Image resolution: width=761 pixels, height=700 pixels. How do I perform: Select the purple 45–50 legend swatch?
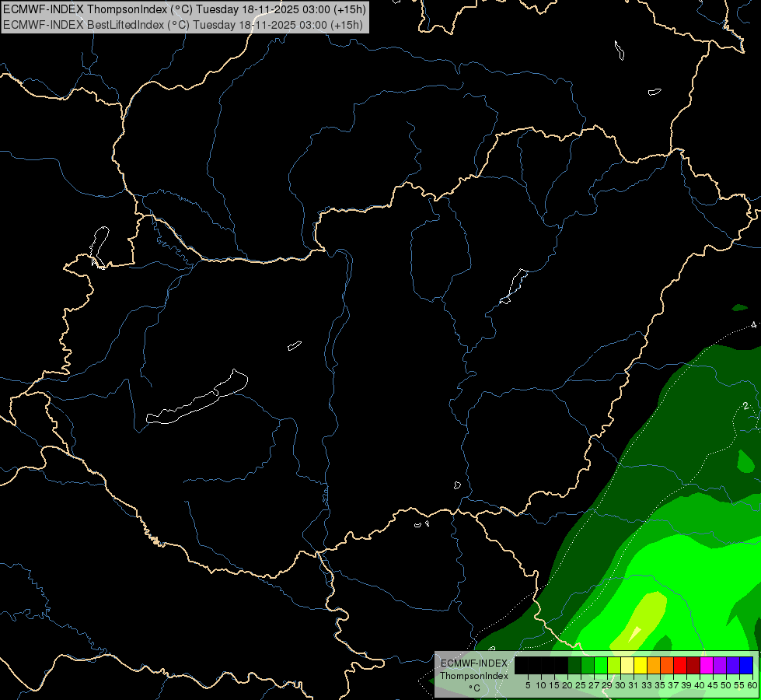[720, 665]
